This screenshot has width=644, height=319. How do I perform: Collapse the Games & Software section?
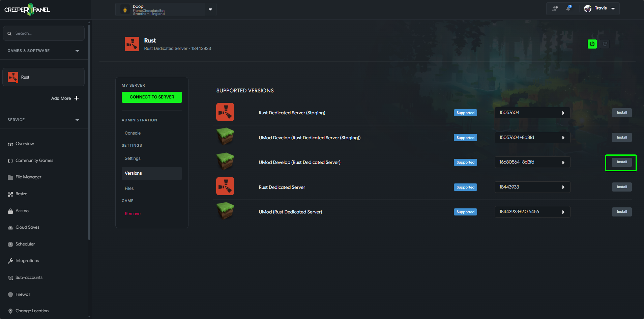pos(77,51)
